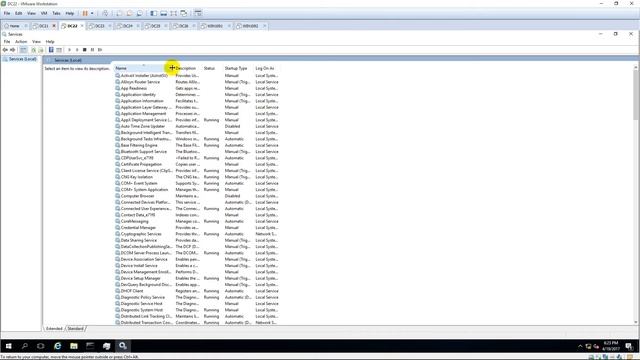
Task: Click the Stop Service square icon
Action: (x=84, y=50)
